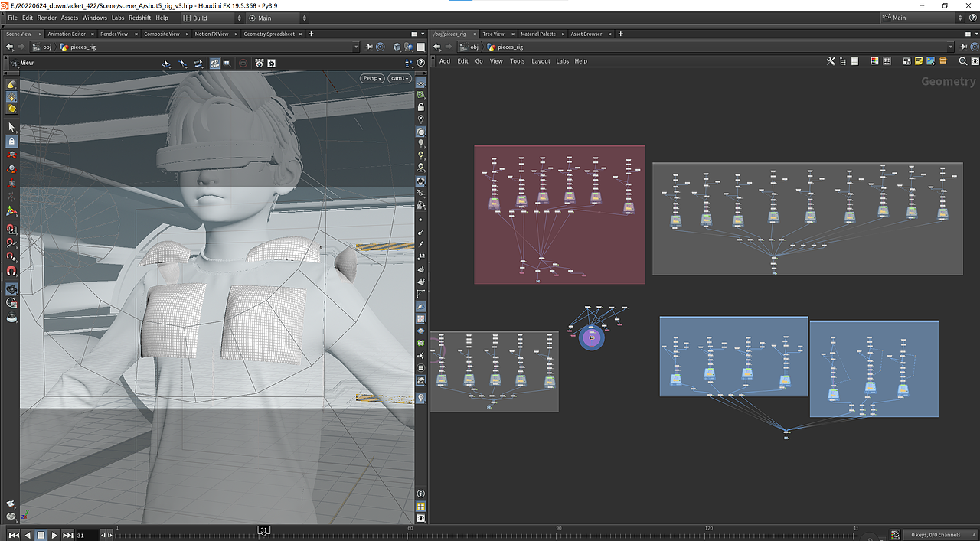Switch to the Animation Editor tab
The width and height of the screenshot is (980, 541).
[67, 34]
